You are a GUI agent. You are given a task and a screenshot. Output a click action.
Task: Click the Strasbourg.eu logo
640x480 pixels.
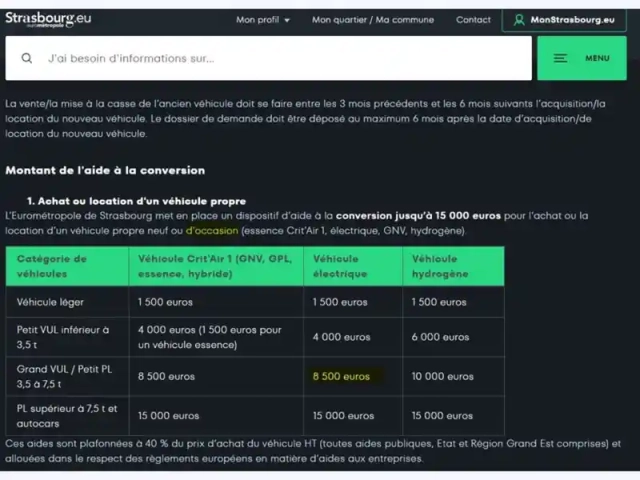tap(46, 19)
